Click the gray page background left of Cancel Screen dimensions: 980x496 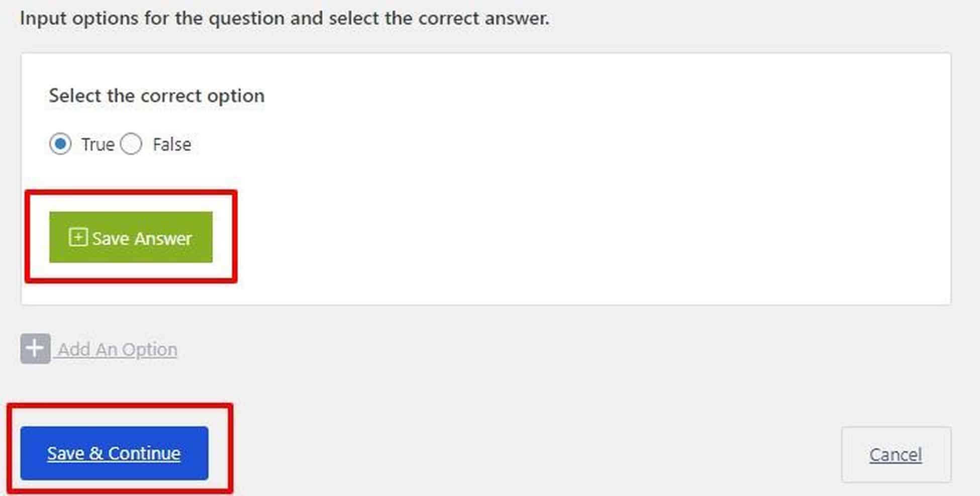point(503,452)
